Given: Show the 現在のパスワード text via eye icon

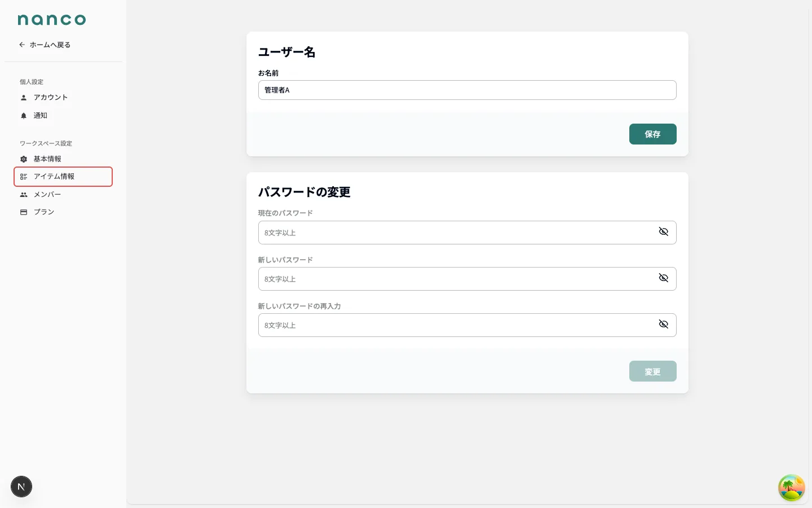Looking at the screenshot, I should [x=664, y=232].
